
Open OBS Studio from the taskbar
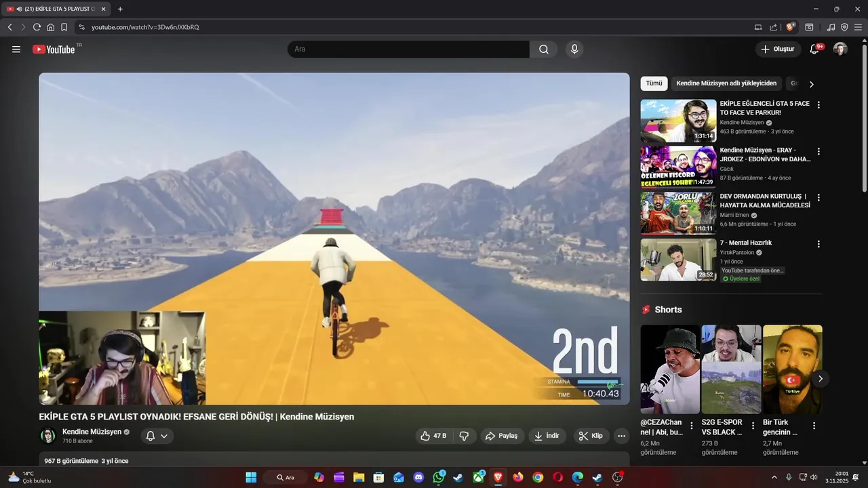[617, 477]
